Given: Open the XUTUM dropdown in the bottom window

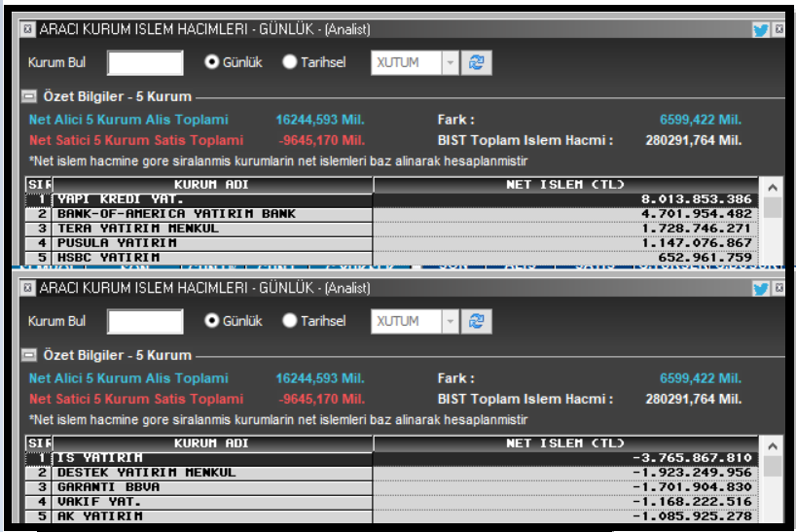Looking at the screenshot, I should (x=450, y=322).
